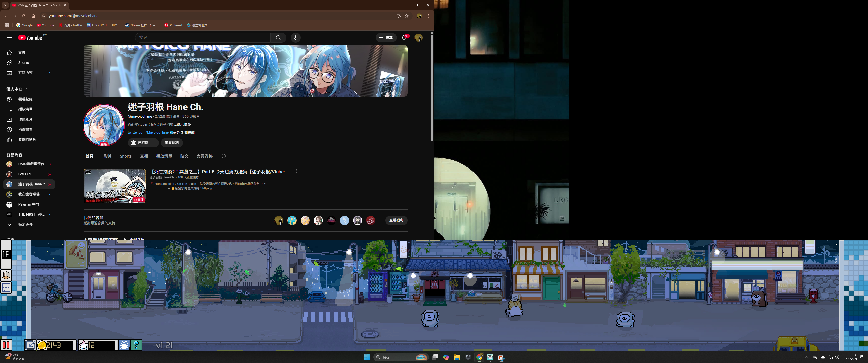Open '和另外 3 個連結' channel links
This screenshot has height=363, width=868.
coord(182,133)
